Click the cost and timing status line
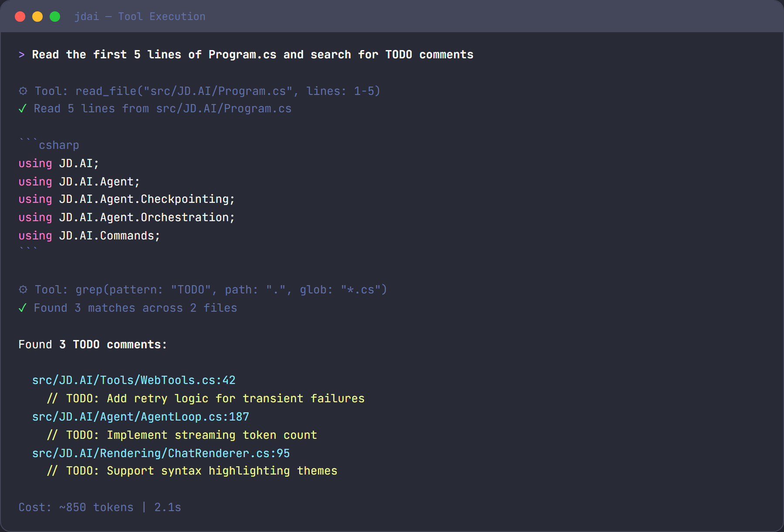 99,507
